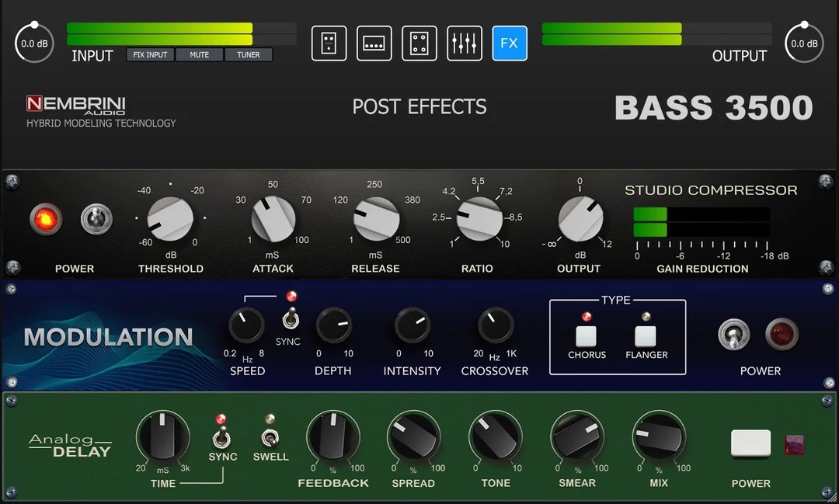Screen dimensions: 839x504
Task: Click the OUTPUT level meter
Action: [x=657, y=33]
